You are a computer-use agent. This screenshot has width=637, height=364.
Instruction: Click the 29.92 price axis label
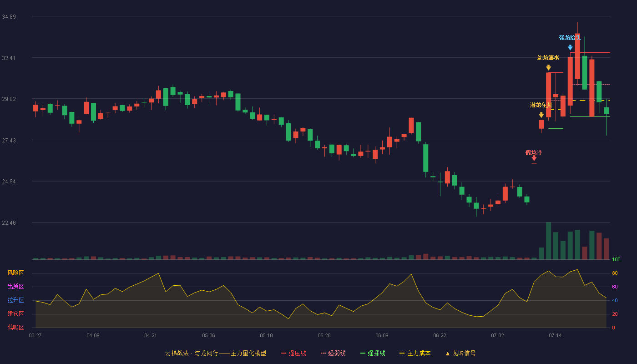pyautogui.click(x=9, y=99)
